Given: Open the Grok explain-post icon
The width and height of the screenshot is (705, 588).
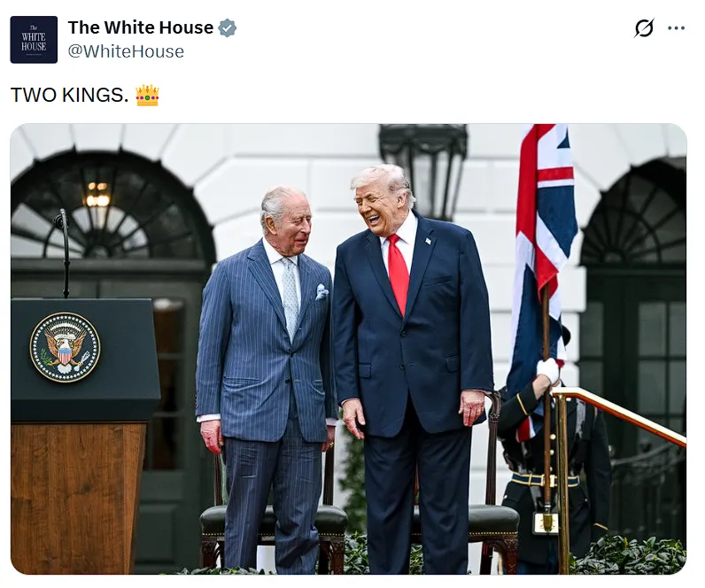Looking at the screenshot, I should click(x=643, y=27).
